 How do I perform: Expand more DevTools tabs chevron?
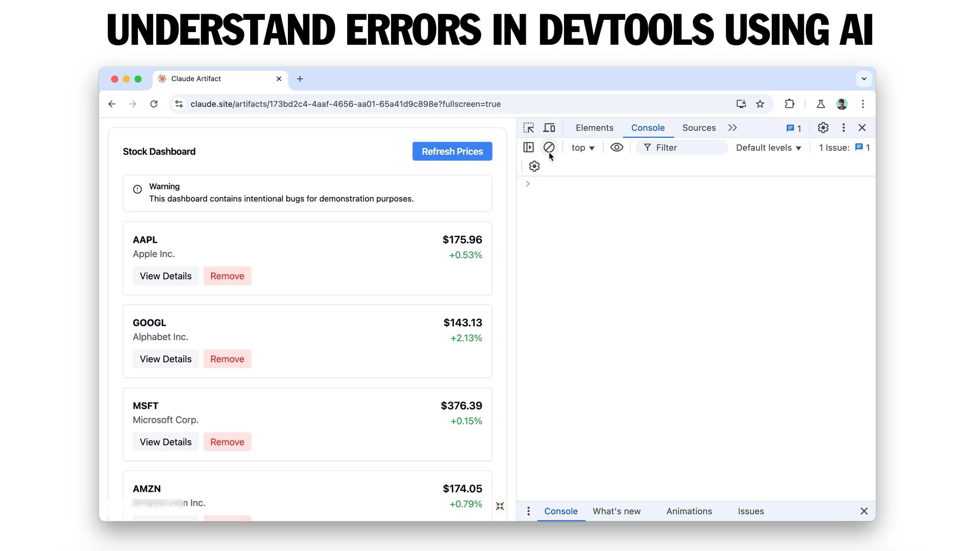point(732,128)
